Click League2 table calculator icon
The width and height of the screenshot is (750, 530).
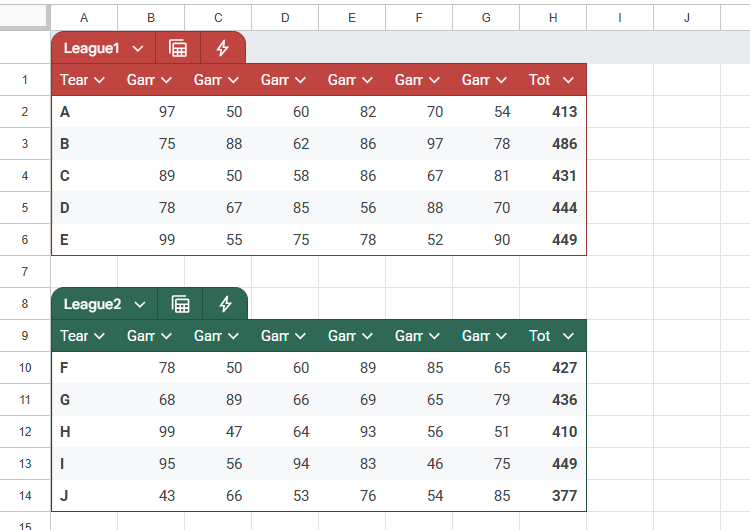click(180, 304)
